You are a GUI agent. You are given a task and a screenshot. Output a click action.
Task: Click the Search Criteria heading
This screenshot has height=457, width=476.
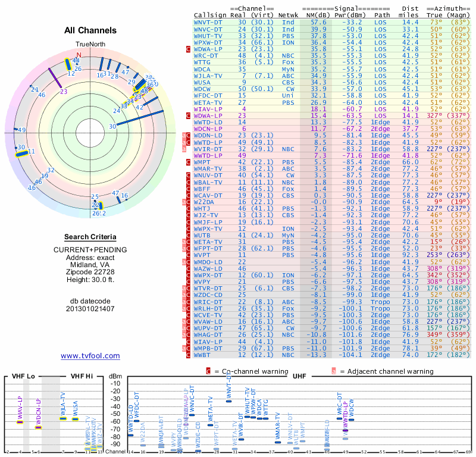click(90, 237)
